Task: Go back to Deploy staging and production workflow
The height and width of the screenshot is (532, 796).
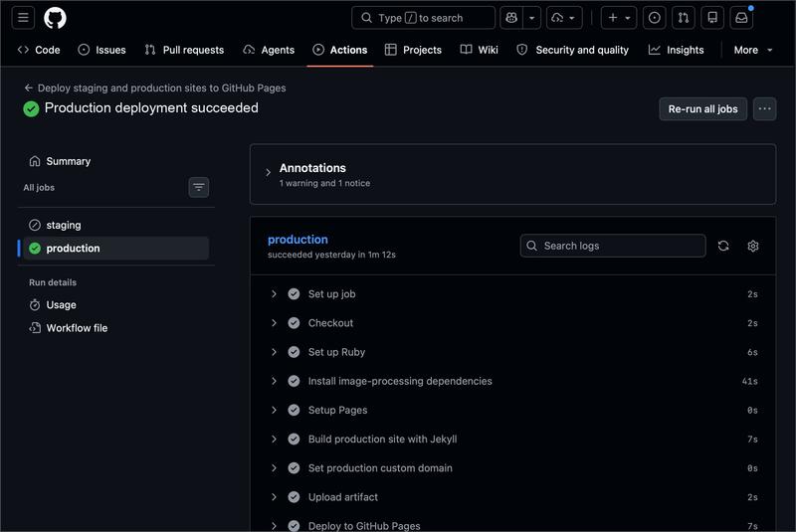Action: click(155, 88)
